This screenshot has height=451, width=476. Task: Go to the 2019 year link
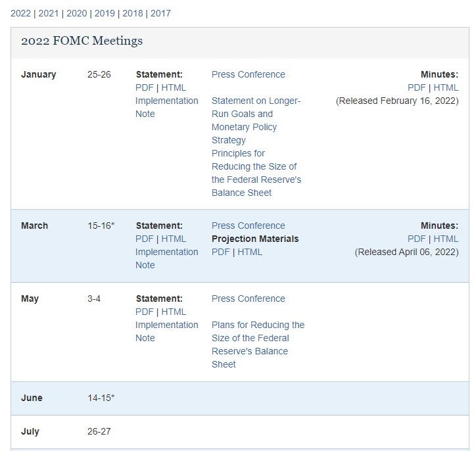pyautogui.click(x=105, y=13)
